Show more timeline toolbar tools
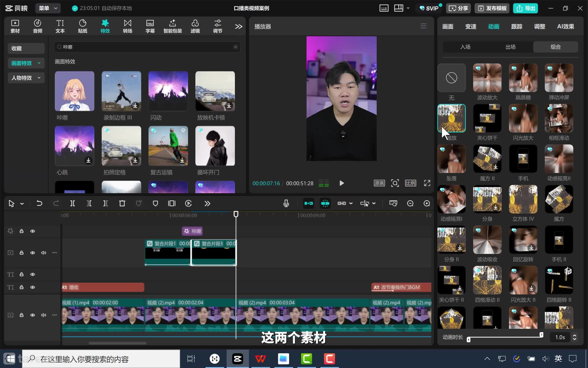Viewport: 588px width, 368px height. [207, 203]
